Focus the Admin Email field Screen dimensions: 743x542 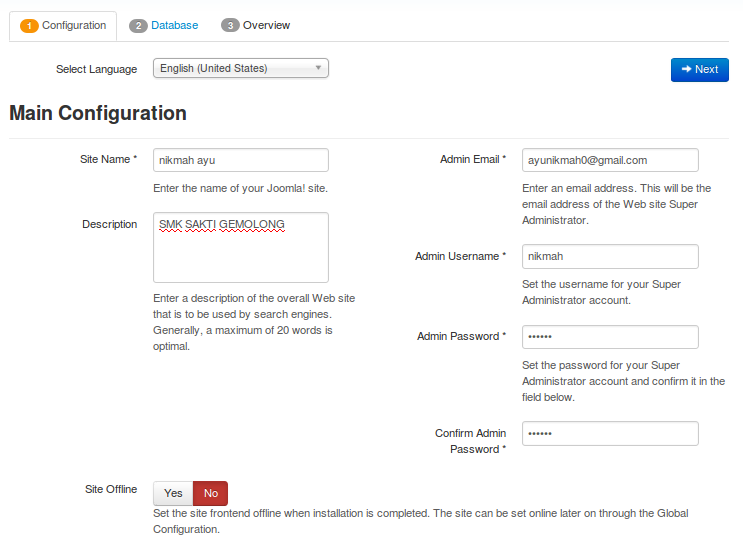[610, 160]
